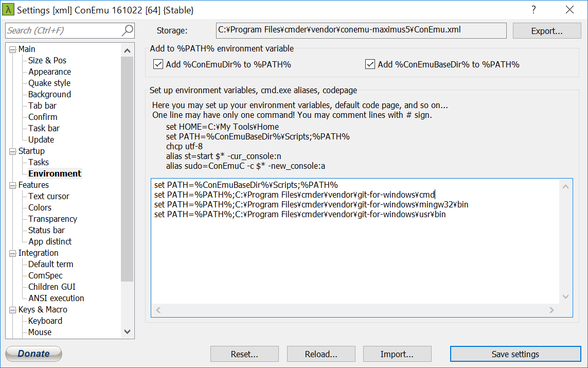Click editor horizontal scroll right arrow
The image size is (588, 368).
pos(551,310)
